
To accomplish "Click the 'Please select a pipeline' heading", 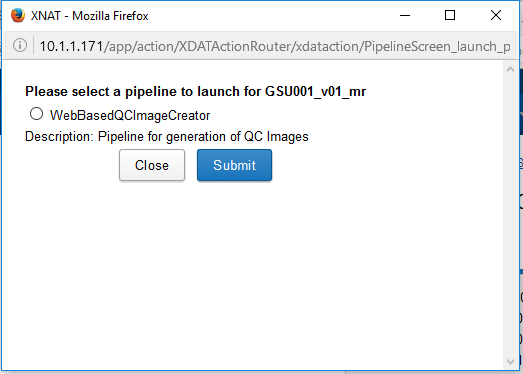I will (x=195, y=91).
